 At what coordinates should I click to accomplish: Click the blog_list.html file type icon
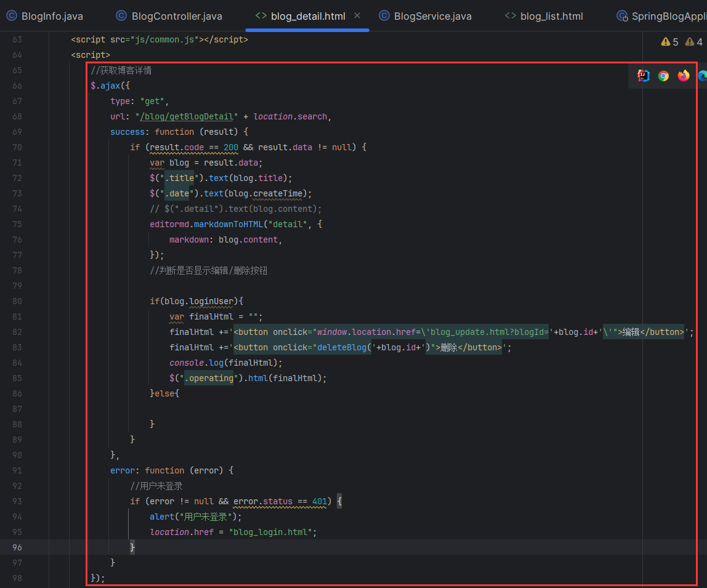point(511,16)
